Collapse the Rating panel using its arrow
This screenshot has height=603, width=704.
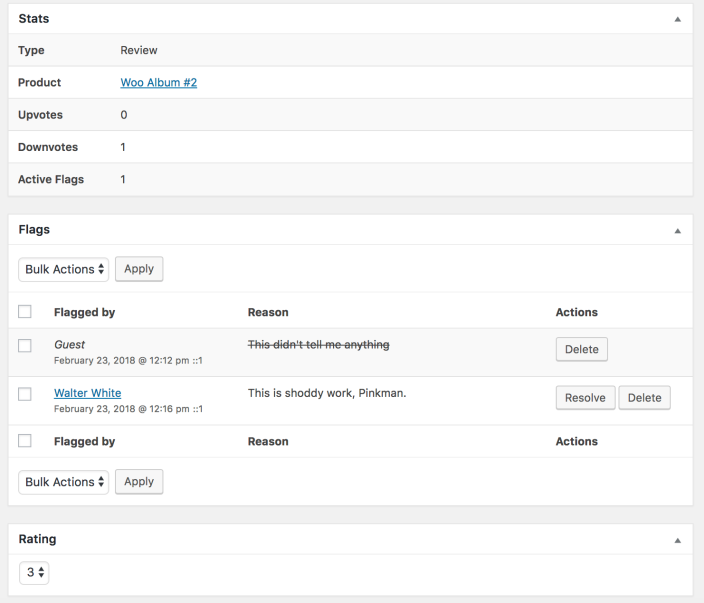point(677,540)
